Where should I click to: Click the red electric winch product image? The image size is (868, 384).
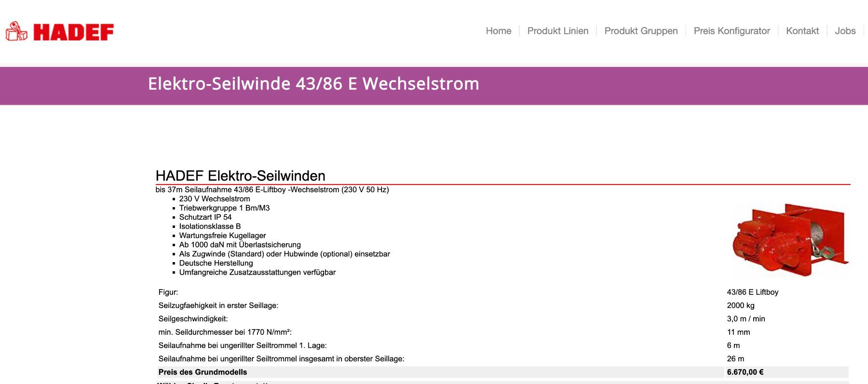click(x=790, y=239)
